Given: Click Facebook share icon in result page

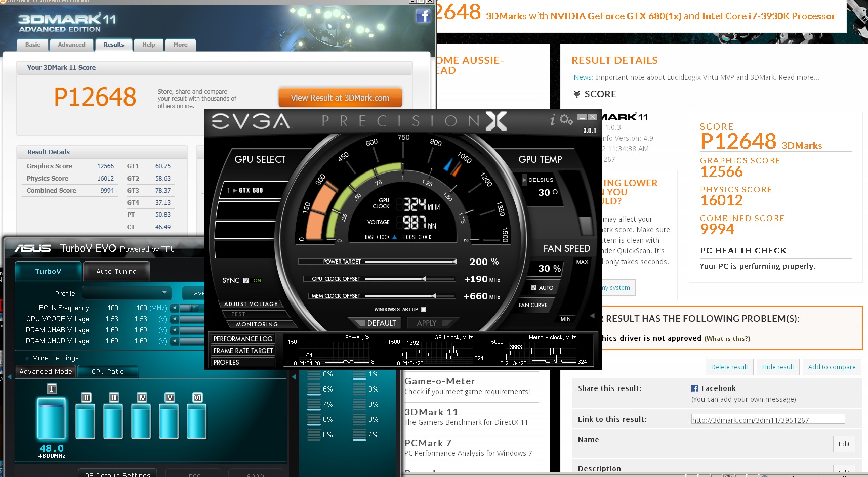Looking at the screenshot, I should click(x=695, y=388).
